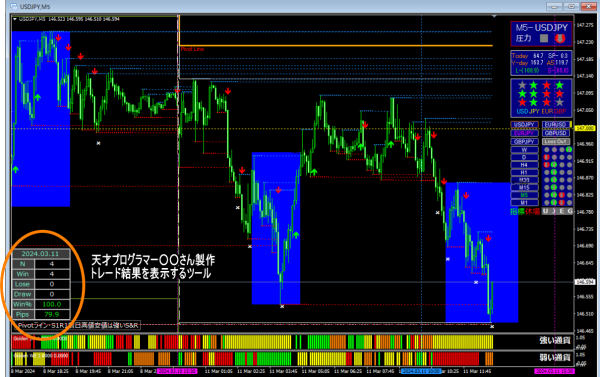600x377 pixels.
Task: Click the top-row green star above JPY
Action: (534, 85)
